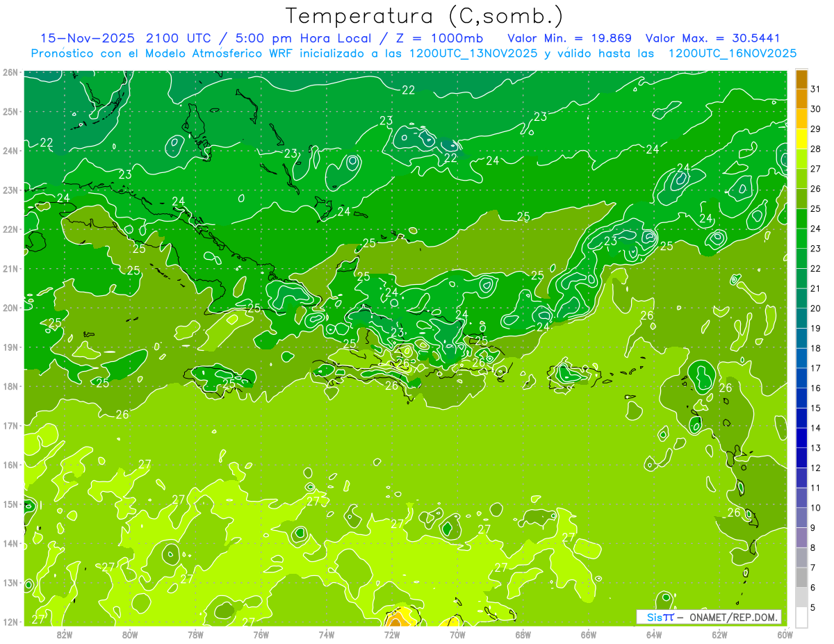The width and height of the screenshot is (834, 644).
Task: Click the 22N latitude axis label
Action: tap(10, 229)
